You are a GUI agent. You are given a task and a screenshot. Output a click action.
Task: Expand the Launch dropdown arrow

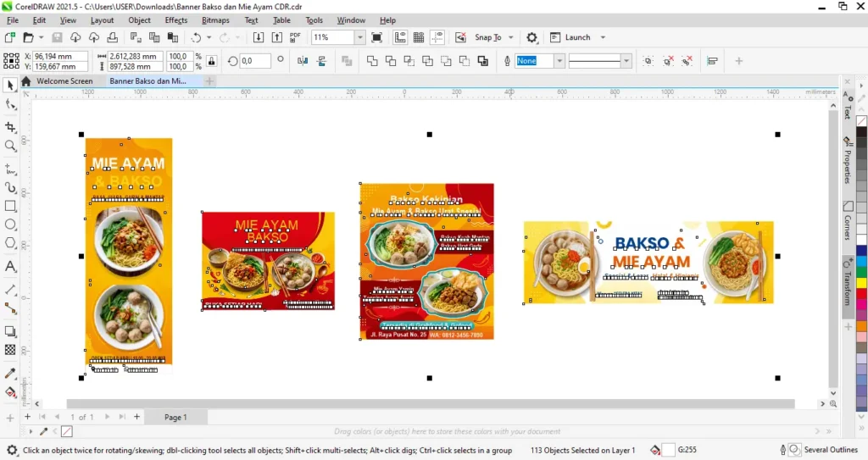click(x=603, y=37)
